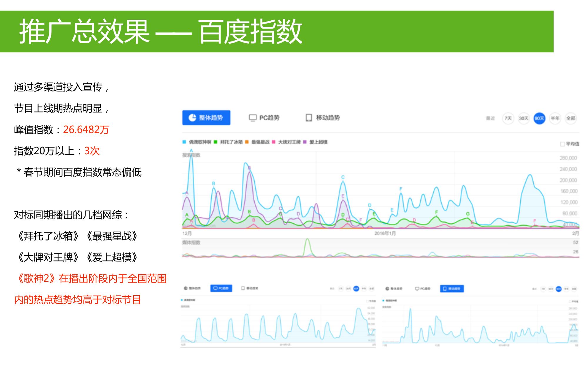
Task: Set the main chart range to 7天
Action: (x=508, y=118)
